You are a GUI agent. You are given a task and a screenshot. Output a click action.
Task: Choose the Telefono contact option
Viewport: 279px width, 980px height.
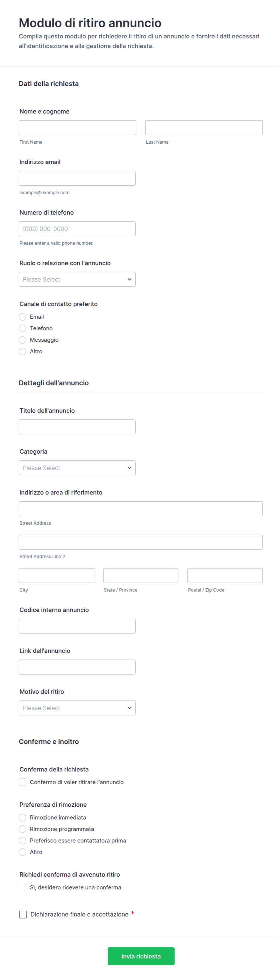click(23, 328)
